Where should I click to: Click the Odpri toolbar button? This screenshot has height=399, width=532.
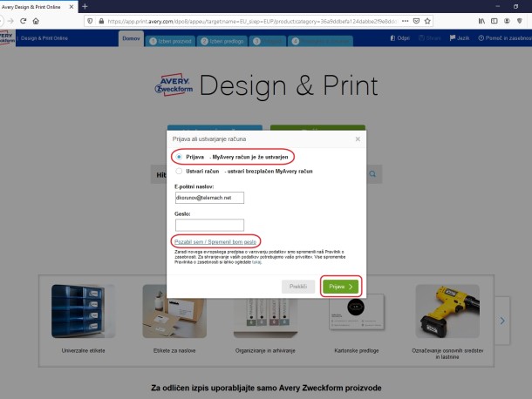400,38
